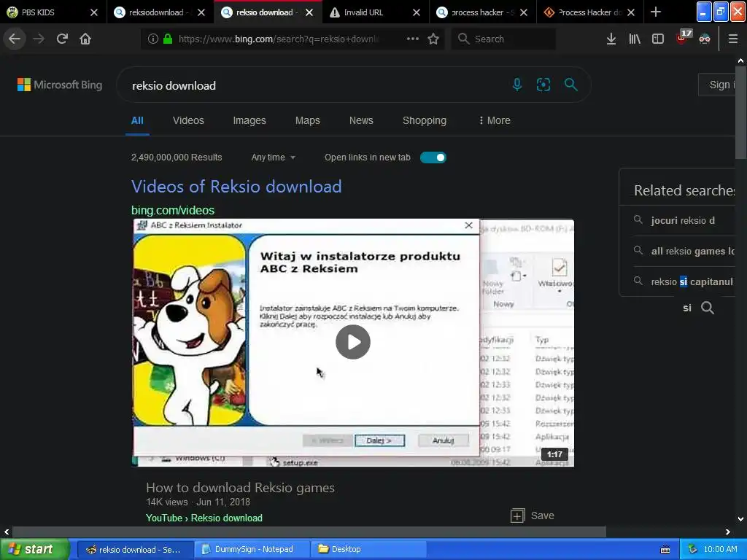The image size is (747, 560).
Task: Open a new tab with plus icon
Action: tap(656, 12)
